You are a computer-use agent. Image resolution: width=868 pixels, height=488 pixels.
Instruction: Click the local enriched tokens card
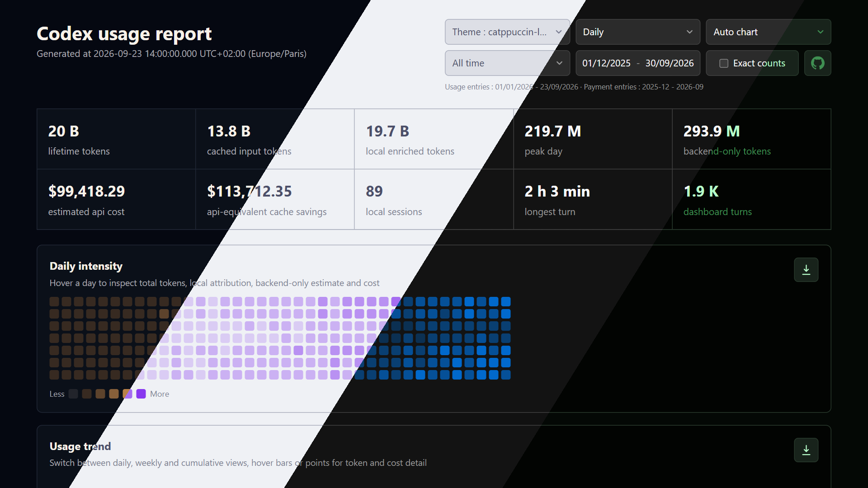pos(434,139)
